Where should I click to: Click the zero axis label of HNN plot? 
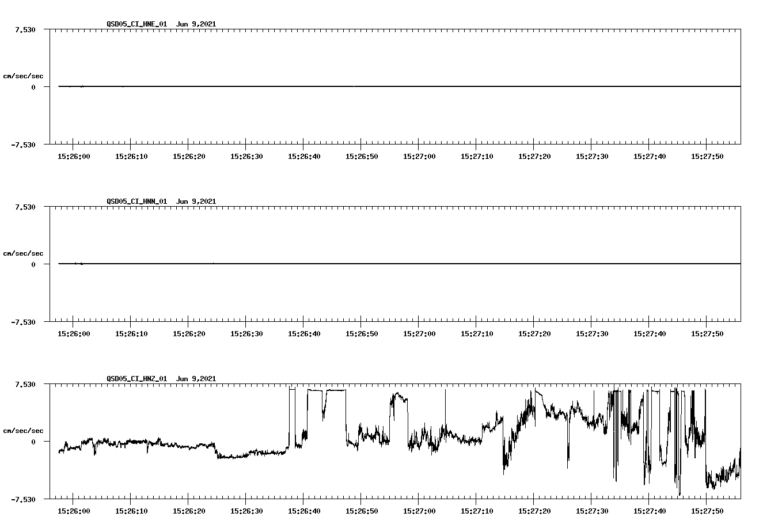coord(33,264)
